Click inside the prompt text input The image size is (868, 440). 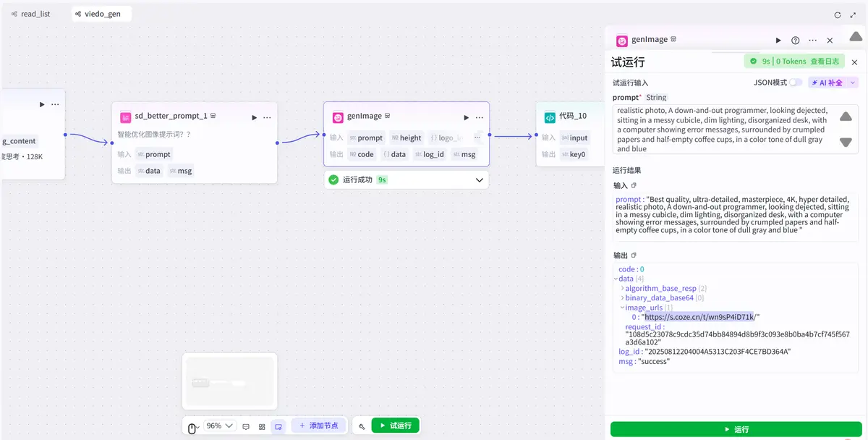pos(722,130)
